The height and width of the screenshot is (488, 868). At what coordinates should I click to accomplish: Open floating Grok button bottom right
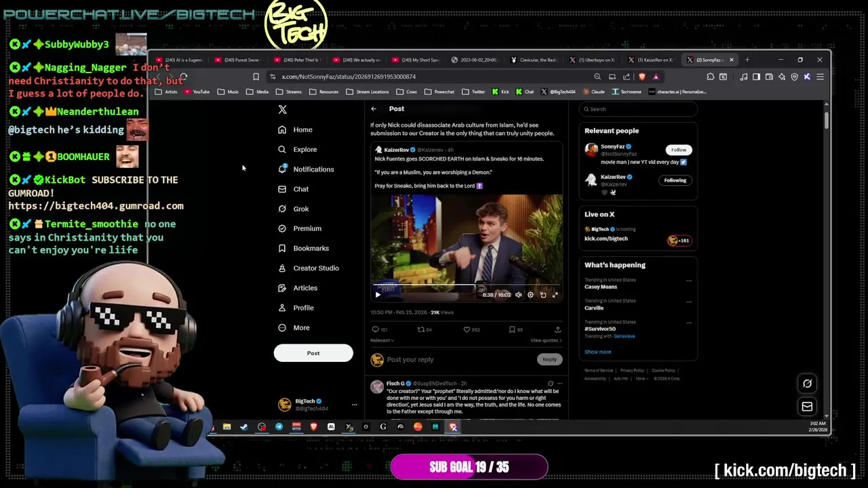click(x=807, y=384)
